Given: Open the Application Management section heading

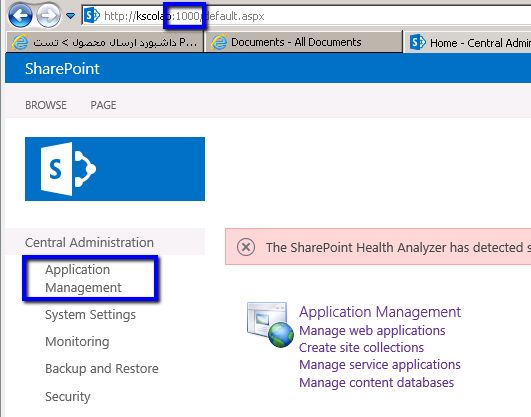Looking at the screenshot, I should pos(380,312).
